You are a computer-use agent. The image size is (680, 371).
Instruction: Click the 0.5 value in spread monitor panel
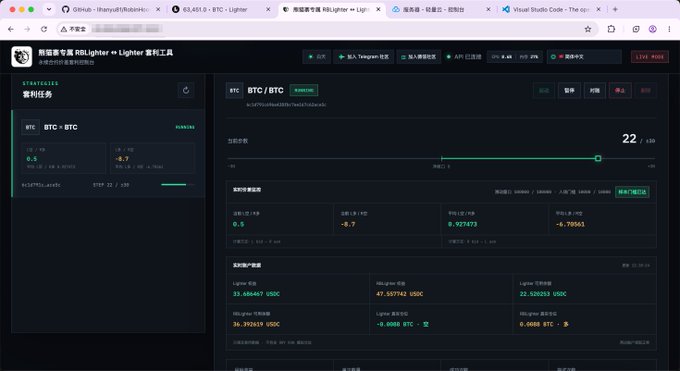tap(239, 224)
